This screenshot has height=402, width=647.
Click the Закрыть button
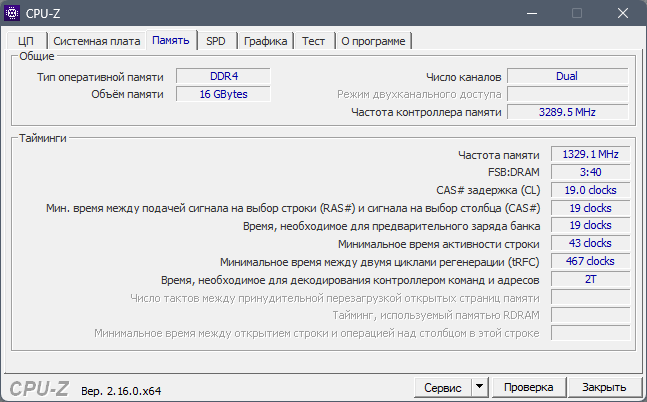click(604, 387)
